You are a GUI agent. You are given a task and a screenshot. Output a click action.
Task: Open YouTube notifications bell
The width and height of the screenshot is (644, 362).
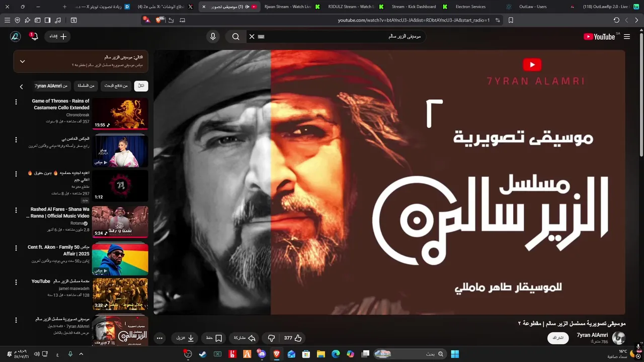(x=34, y=37)
